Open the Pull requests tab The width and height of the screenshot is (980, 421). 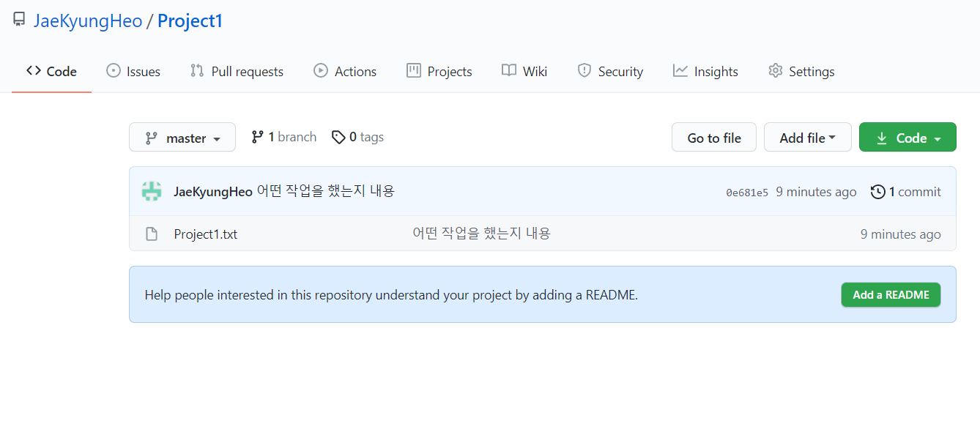pyautogui.click(x=237, y=71)
